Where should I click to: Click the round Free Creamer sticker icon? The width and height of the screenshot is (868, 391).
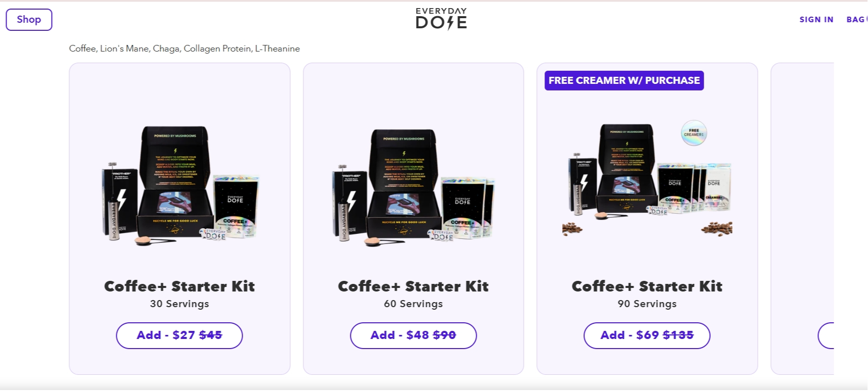[x=694, y=133]
